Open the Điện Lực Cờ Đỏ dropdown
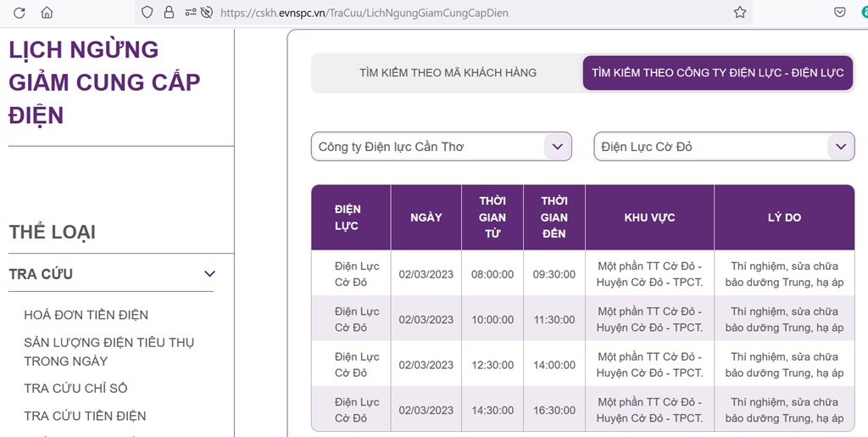The image size is (868, 437). [x=724, y=147]
